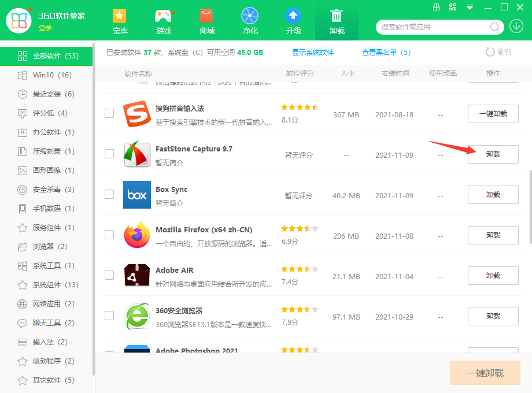Open 网络应用 (2) category

point(46,304)
